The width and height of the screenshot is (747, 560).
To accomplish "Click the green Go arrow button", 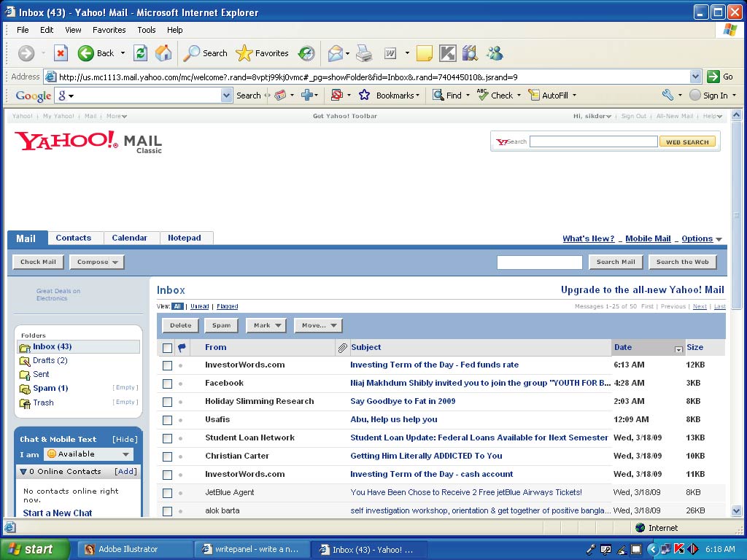I will [713, 77].
